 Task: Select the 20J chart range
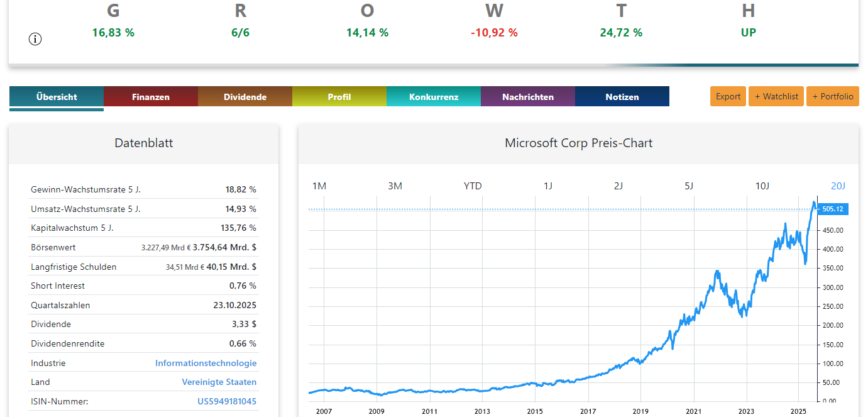click(x=838, y=186)
